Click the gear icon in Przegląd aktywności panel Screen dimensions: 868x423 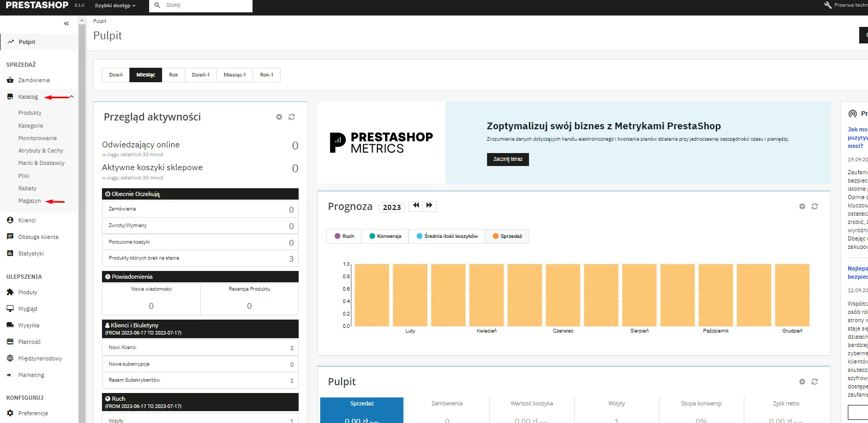tap(279, 117)
